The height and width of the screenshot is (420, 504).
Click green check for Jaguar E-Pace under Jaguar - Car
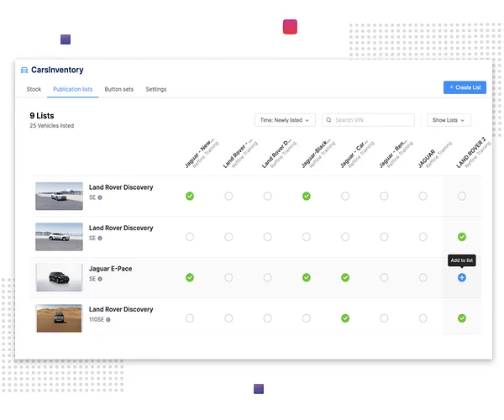(345, 277)
